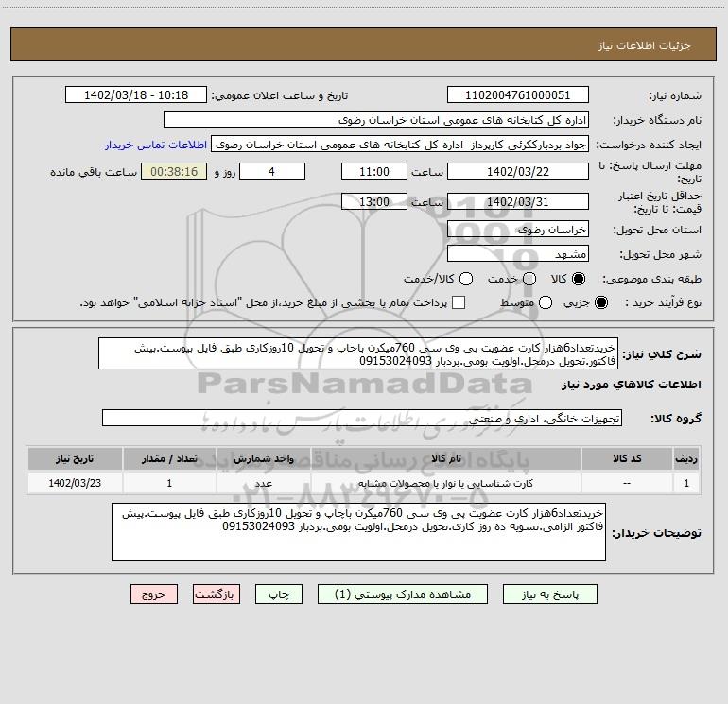
Task: Click the بازگشت back button
Action: (217, 594)
